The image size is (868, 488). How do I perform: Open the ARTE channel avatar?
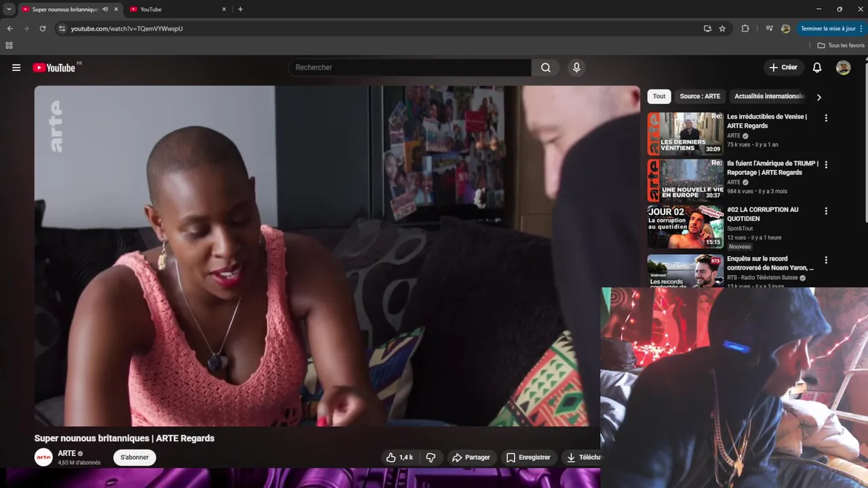43,457
